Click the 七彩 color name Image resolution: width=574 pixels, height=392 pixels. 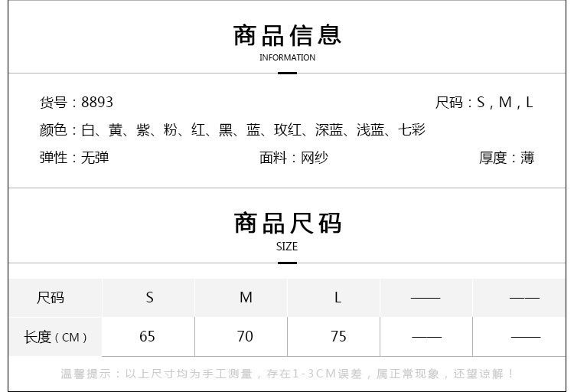point(412,130)
